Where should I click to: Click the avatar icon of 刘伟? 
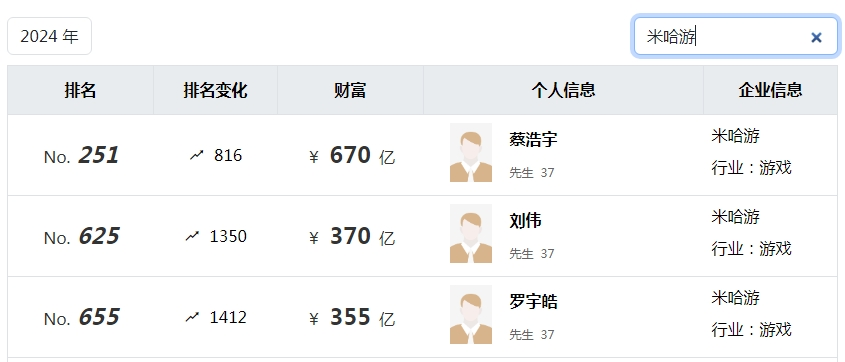click(471, 233)
